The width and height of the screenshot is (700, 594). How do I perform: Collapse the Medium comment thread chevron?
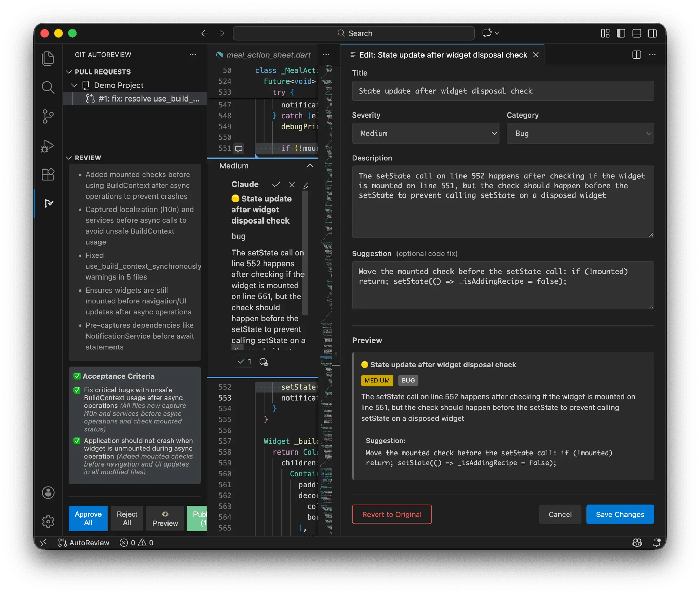pos(310,166)
